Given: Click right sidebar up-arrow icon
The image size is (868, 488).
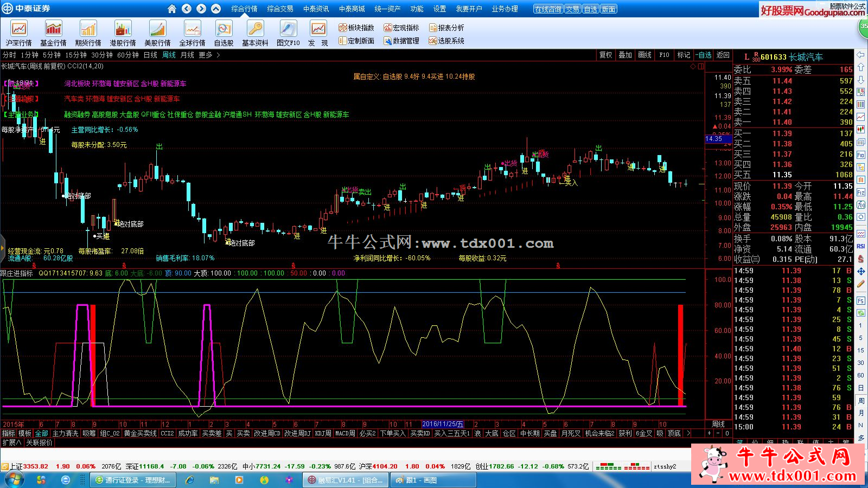Looking at the screenshot, I should pyautogui.click(x=861, y=67).
